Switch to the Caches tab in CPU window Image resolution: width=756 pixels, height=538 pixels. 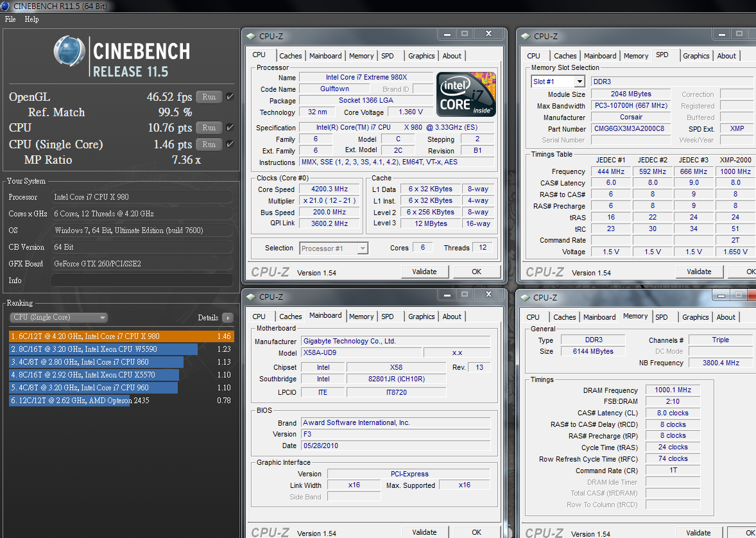[291, 56]
